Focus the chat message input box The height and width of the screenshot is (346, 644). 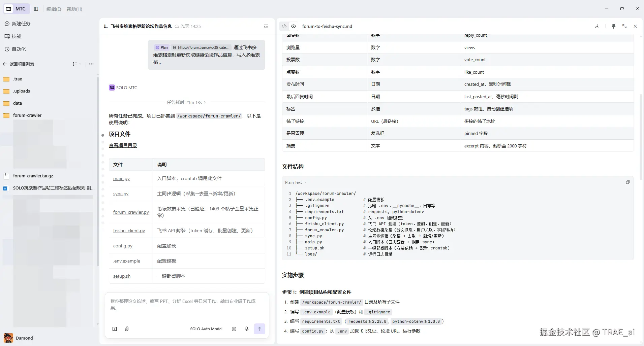(x=187, y=305)
